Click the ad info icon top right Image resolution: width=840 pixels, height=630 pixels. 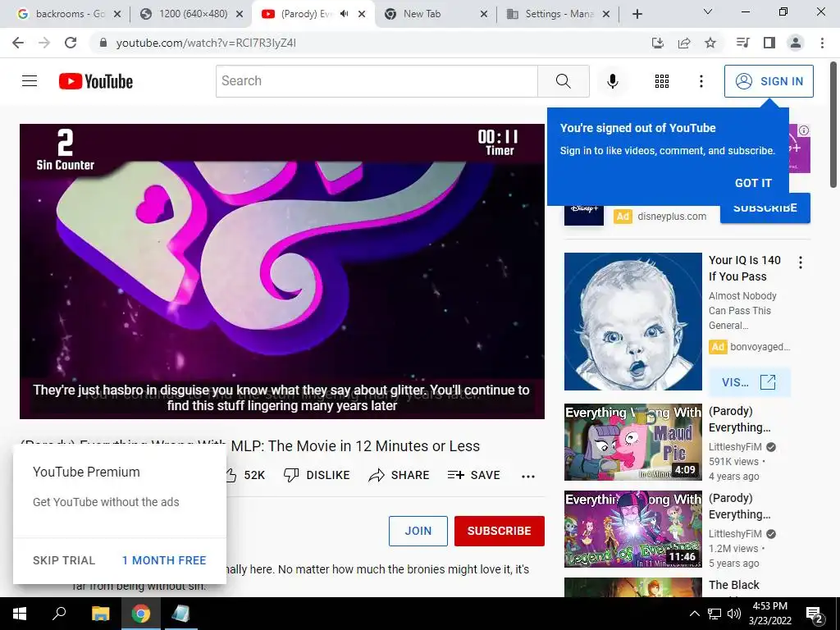804,130
